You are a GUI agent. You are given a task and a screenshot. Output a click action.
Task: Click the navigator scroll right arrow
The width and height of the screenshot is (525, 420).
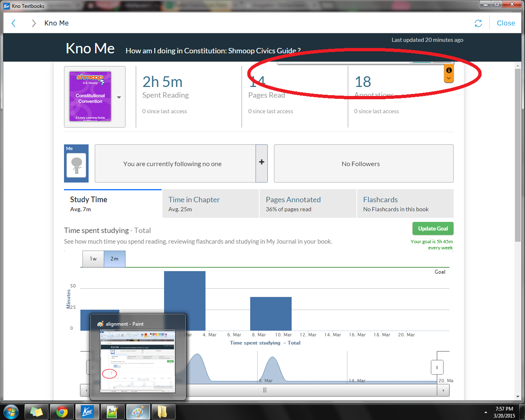tap(443, 390)
